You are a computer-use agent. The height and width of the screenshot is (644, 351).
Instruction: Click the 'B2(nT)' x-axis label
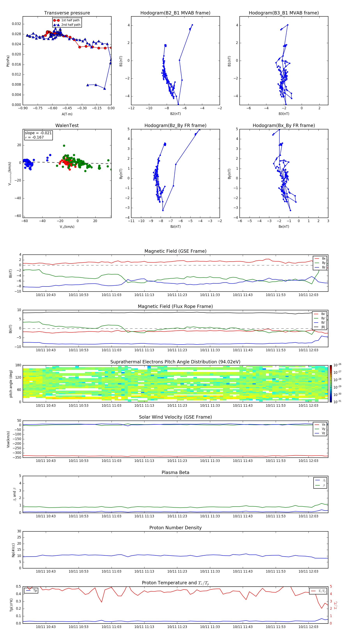point(175,114)
